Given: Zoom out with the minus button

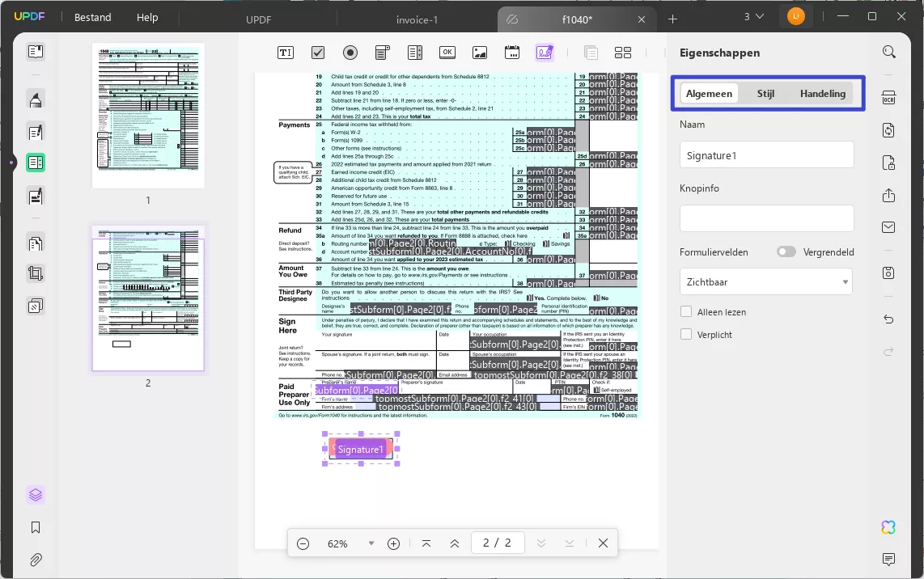Looking at the screenshot, I should pos(303,543).
